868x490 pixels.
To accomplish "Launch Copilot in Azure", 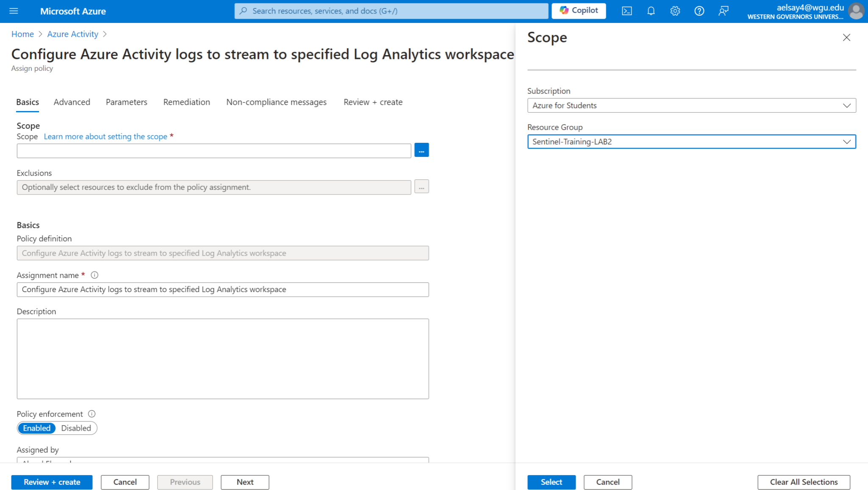I will pyautogui.click(x=579, y=11).
